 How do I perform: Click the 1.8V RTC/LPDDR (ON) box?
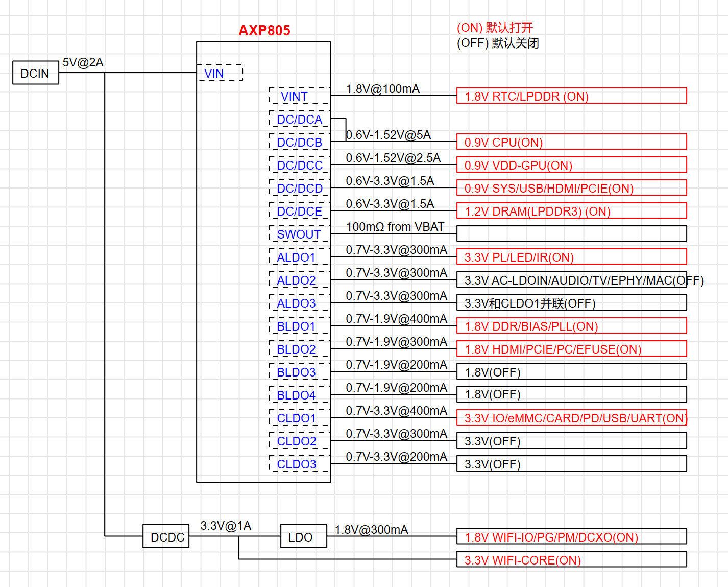pos(571,96)
